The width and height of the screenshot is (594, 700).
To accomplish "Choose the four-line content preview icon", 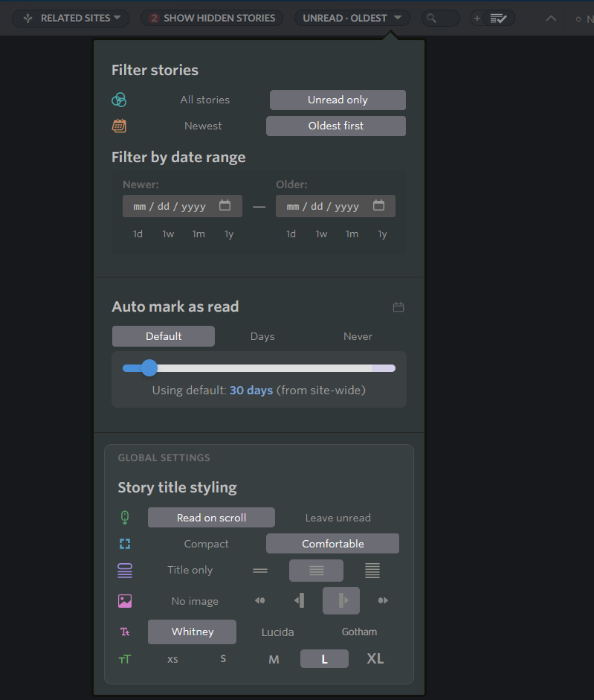I will tap(372, 571).
